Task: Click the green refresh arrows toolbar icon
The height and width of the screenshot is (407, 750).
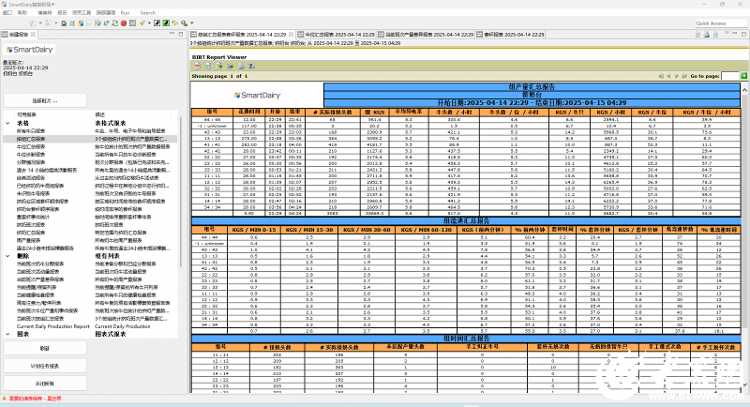Action: (x=115, y=23)
